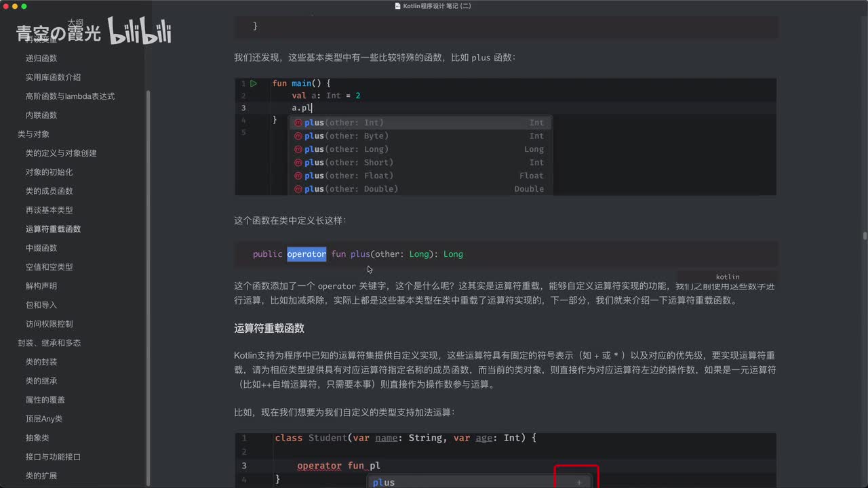The image size is (868, 488).
Task: Click the 'val a: Int = 2' line
Action: [x=326, y=96]
